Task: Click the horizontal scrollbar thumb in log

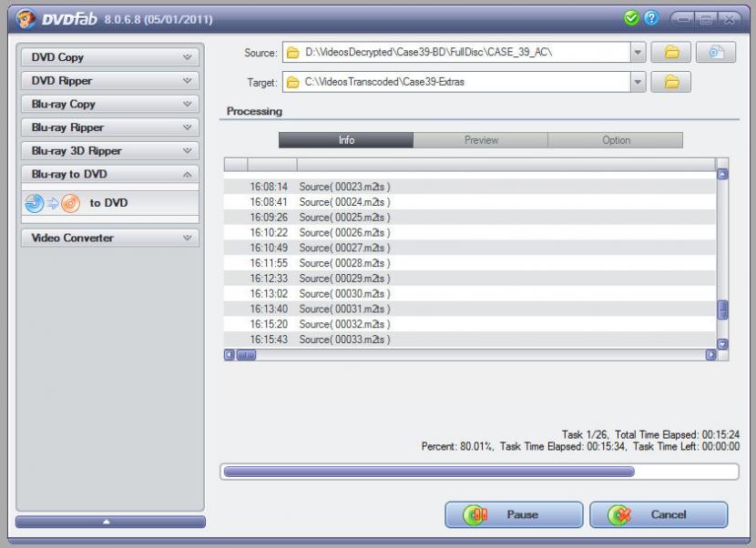Action: tap(246, 355)
